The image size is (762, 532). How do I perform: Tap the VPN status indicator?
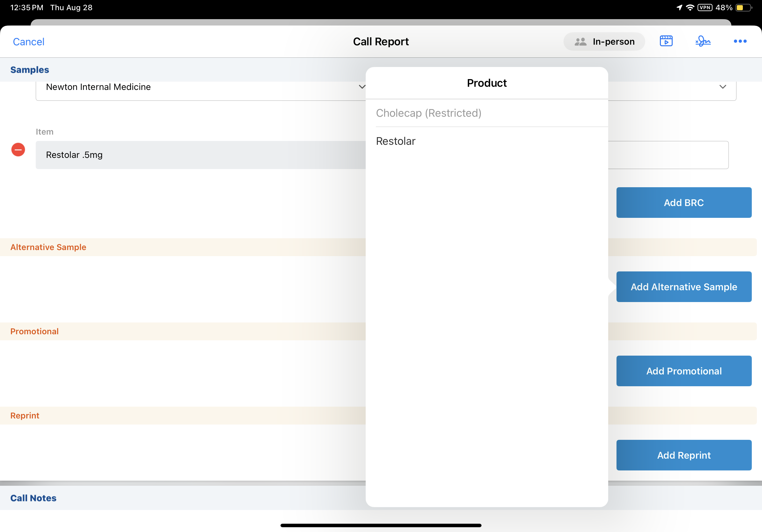tap(705, 7)
